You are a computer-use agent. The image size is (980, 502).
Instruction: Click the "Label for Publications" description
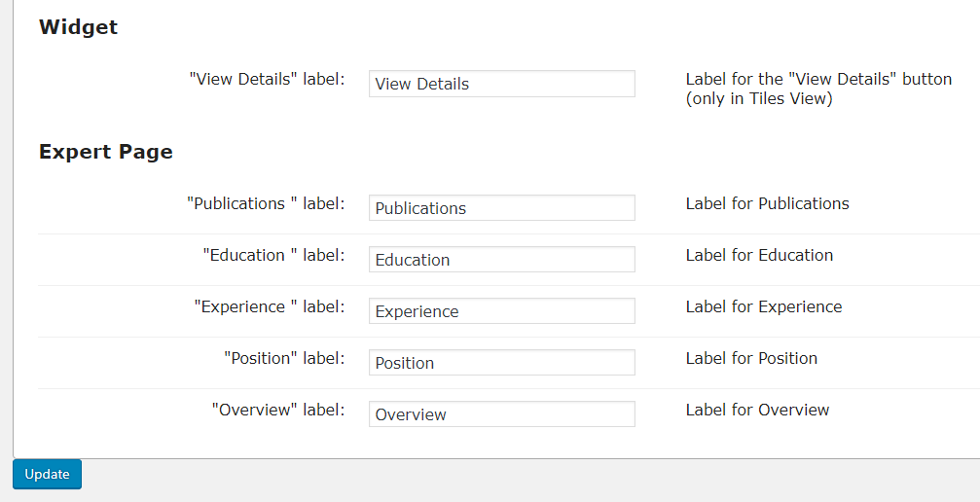pos(767,203)
